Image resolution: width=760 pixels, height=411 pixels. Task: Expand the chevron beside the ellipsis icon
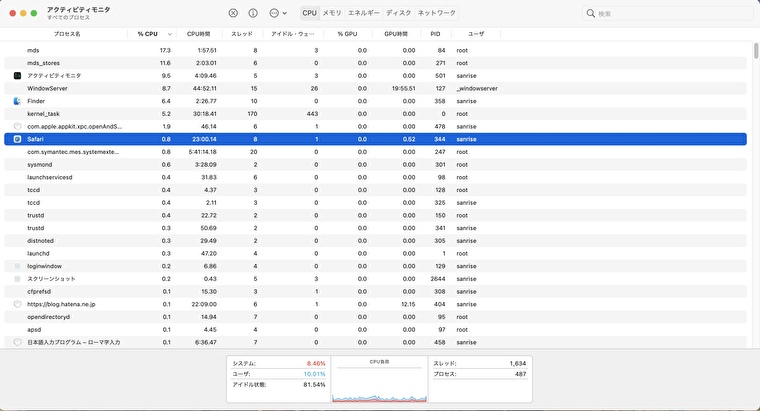(285, 14)
